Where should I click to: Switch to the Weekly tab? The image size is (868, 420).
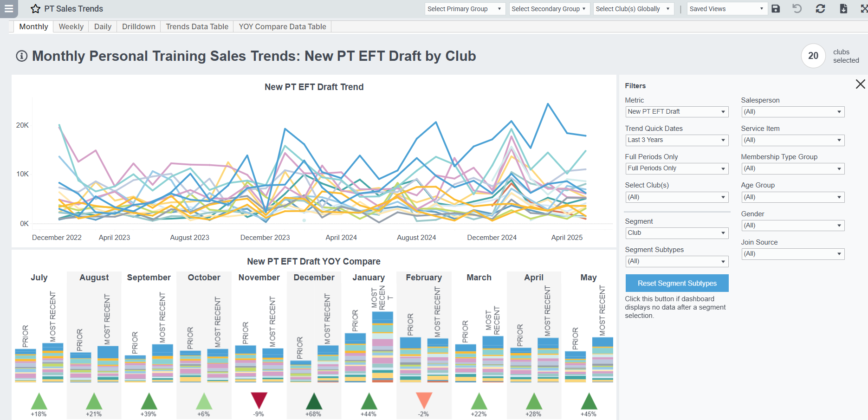[x=71, y=26]
